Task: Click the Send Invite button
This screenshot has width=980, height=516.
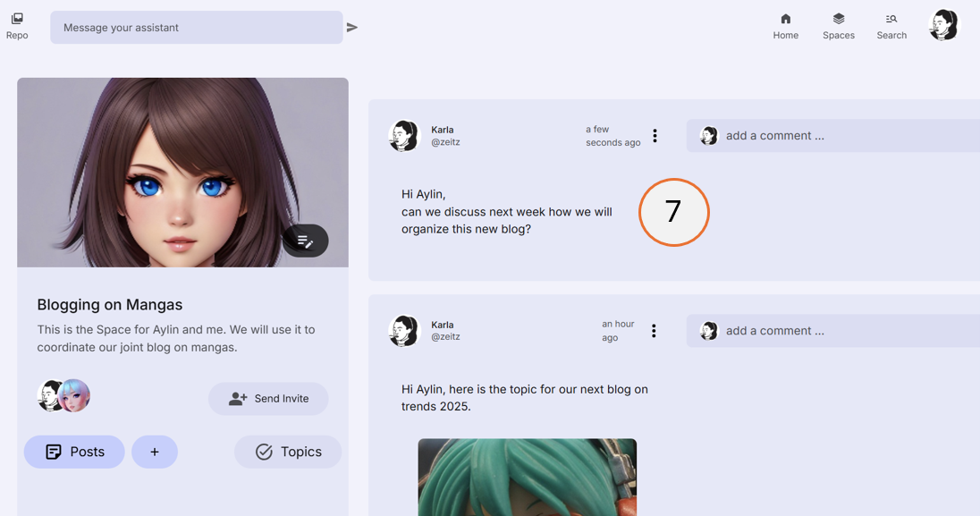Action: [x=268, y=398]
